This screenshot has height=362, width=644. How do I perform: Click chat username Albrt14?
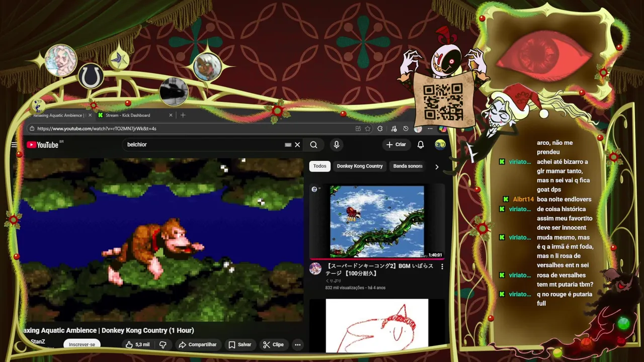tap(523, 200)
